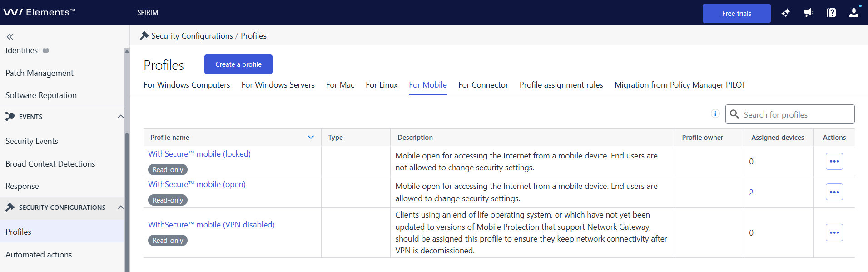Viewport: 868px width, 272px height.
Task: Open the sparkle AI assistant icon
Action: 785,13
